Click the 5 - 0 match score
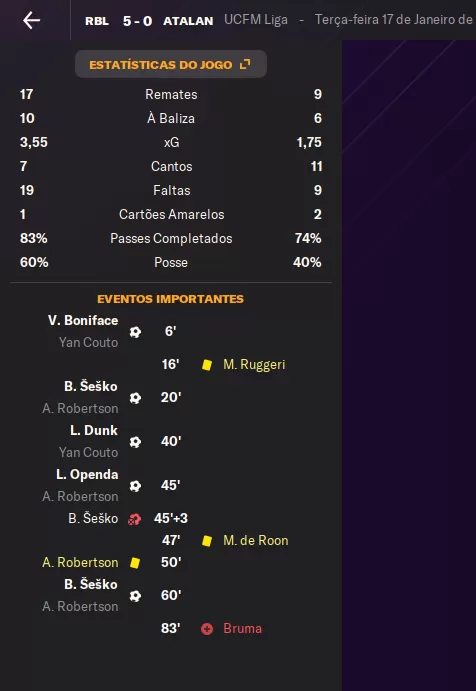Viewport: 476px width, 691px height. pos(137,21)
